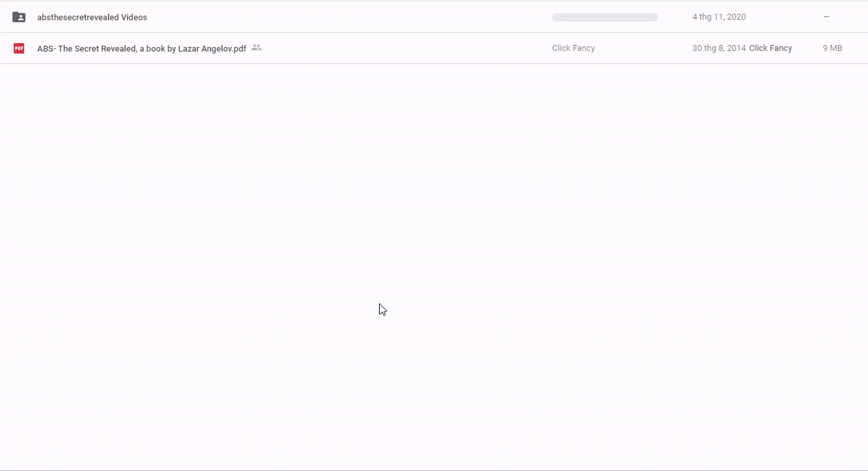Click the word Videos in the folder name
This screenshot has width=868, height=471.
point(134,17)
